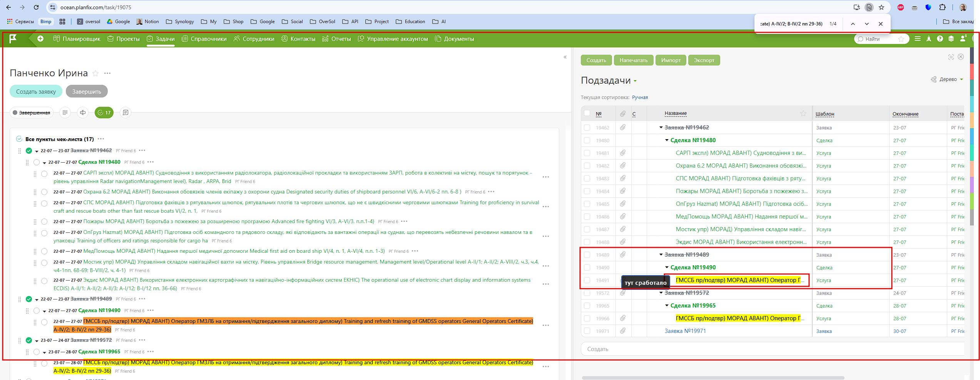Tick checkbox for subtask row 19491

pos(587,280)
